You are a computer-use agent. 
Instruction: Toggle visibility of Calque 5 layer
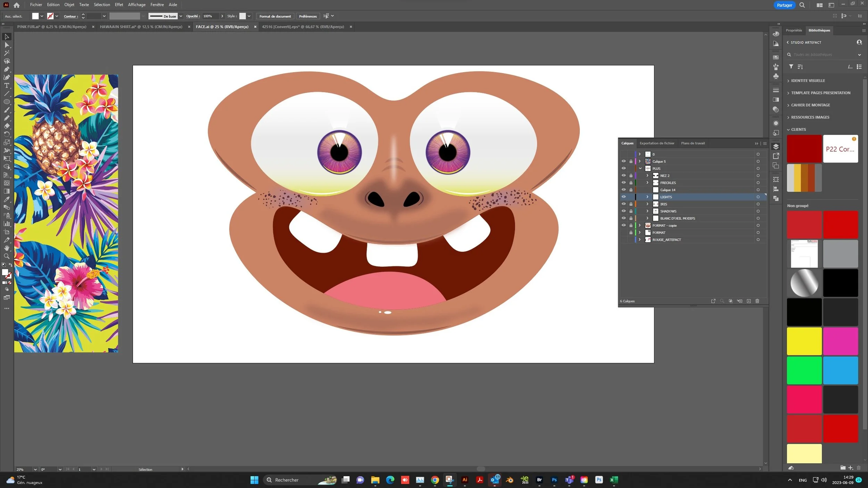point(624,161)
